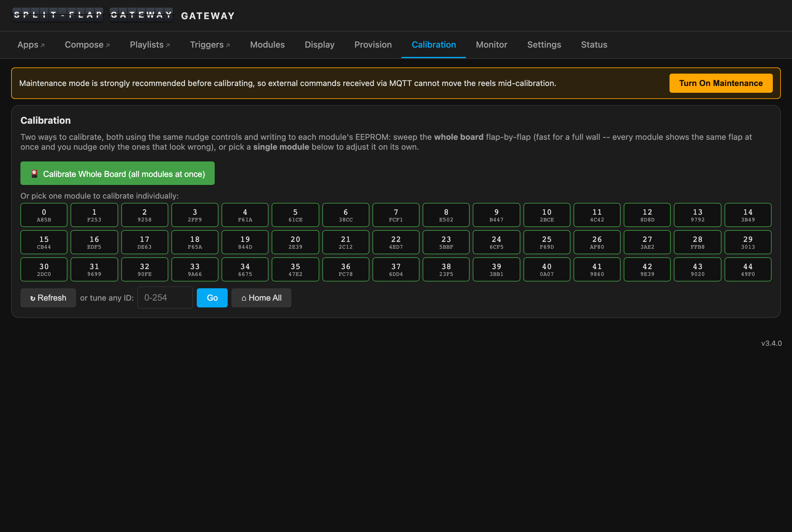Image resolution: width=792 pixels, height=532 pixels.
Task: Select module 1 F253
Action: point(94,215)
